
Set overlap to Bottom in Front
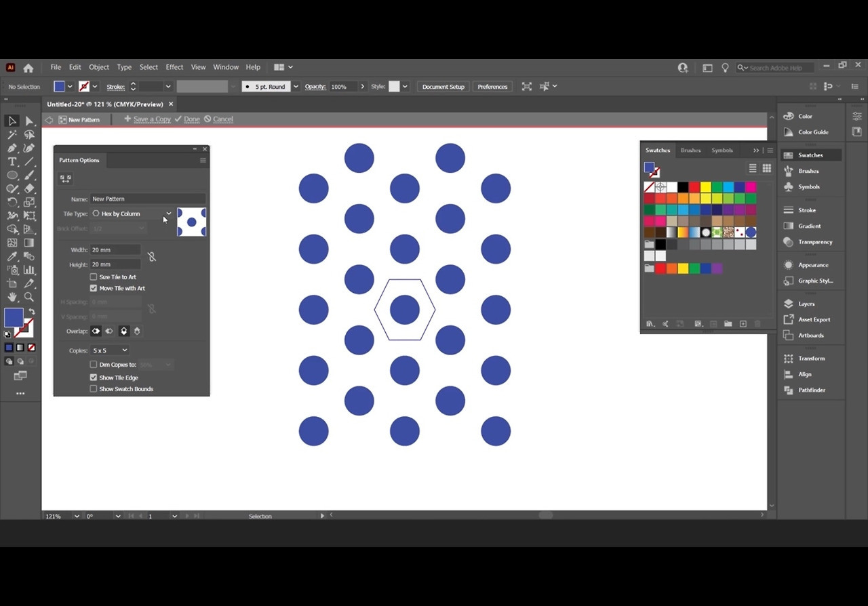click(x=137, y=331)
